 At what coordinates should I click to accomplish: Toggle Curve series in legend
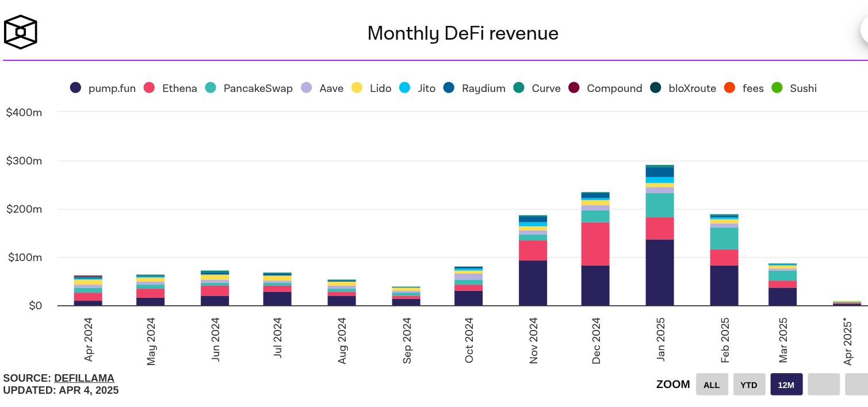coord(537,88)
